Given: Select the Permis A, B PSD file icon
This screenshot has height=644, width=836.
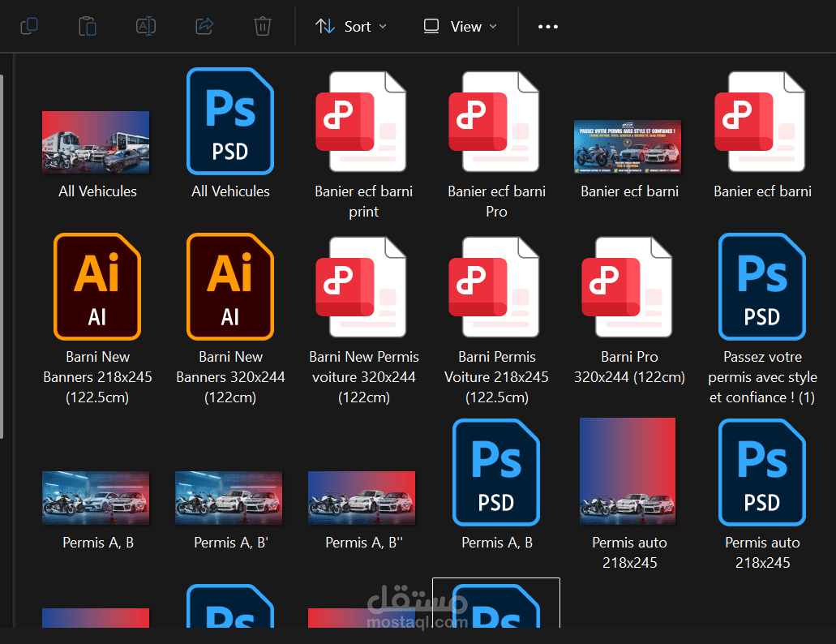Looking at the screenshot, I should 496,472.
